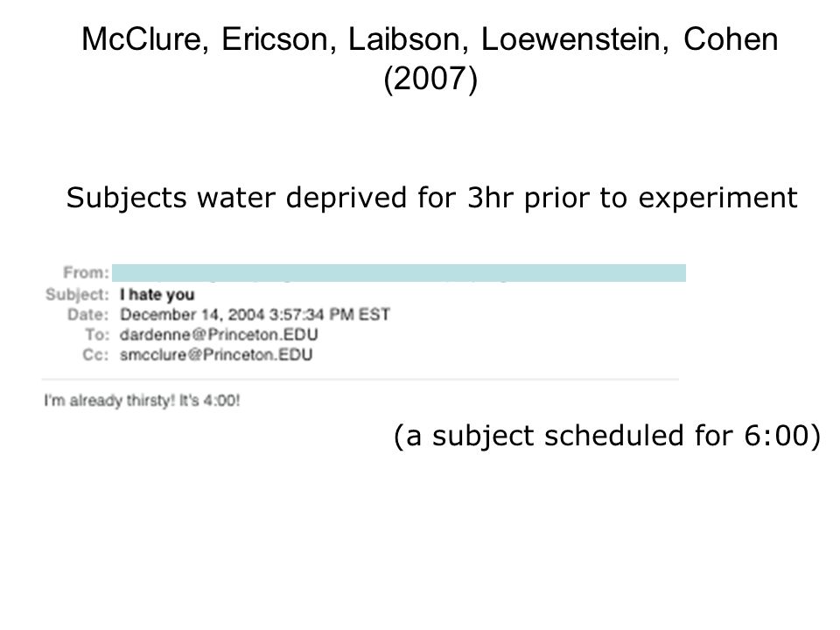Select the redacted blue sender bar

[x=399, y=273]
